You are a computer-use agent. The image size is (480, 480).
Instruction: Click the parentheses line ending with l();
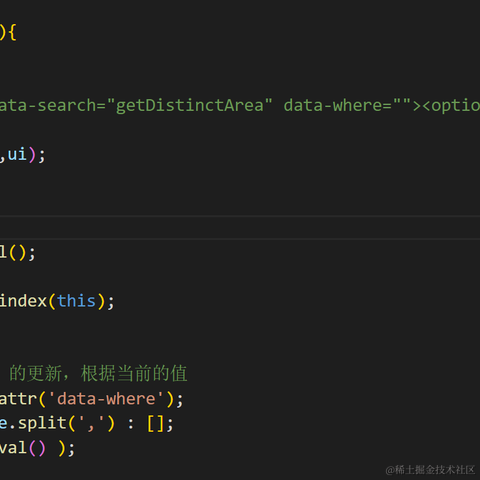pyautogui.click(x=18, y=252)
